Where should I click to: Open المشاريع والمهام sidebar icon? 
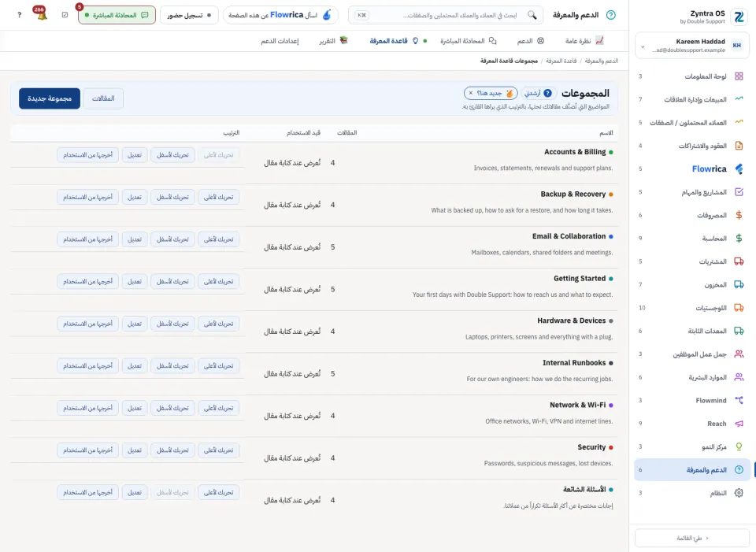(739, 192)
